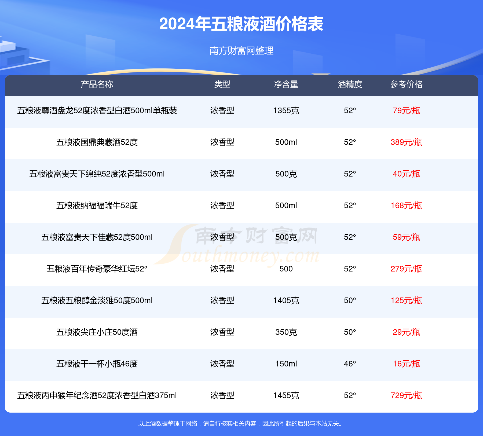This screenshot has width=483, height=448.
Task: Click 52° in the 五粮液丙申猴年纪念酒 row
Action: pyautogui.click(x=350, y=395)
